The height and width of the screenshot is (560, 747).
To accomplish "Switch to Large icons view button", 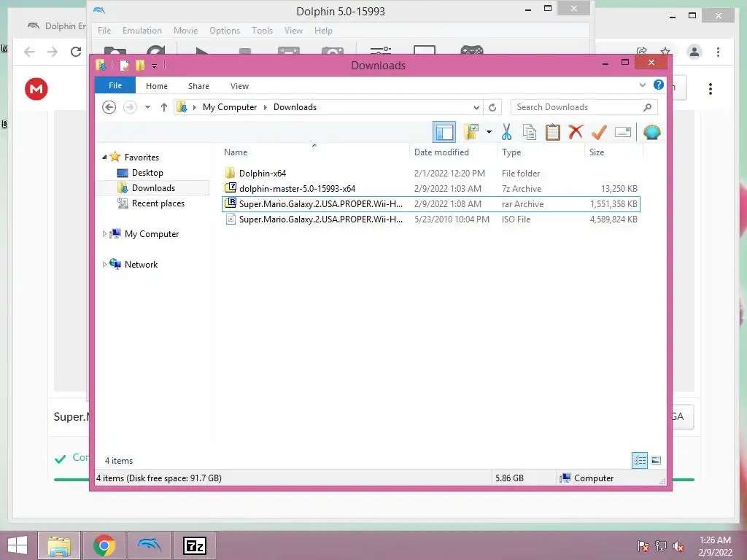I will [x=656, y=460].
